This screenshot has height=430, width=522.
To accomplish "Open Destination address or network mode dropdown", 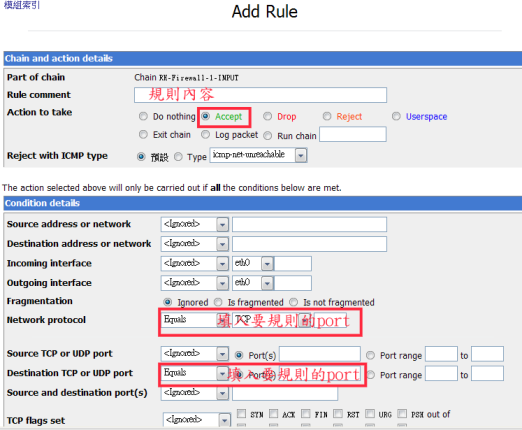I will pos(195,244).
